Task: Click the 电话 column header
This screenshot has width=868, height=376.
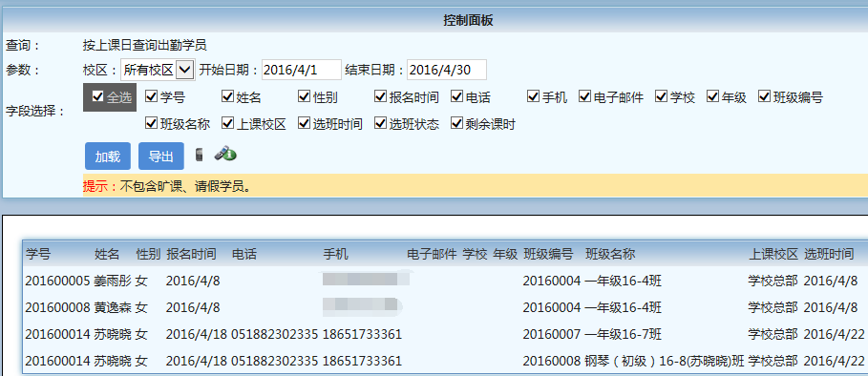Action: tap(244, 255)
